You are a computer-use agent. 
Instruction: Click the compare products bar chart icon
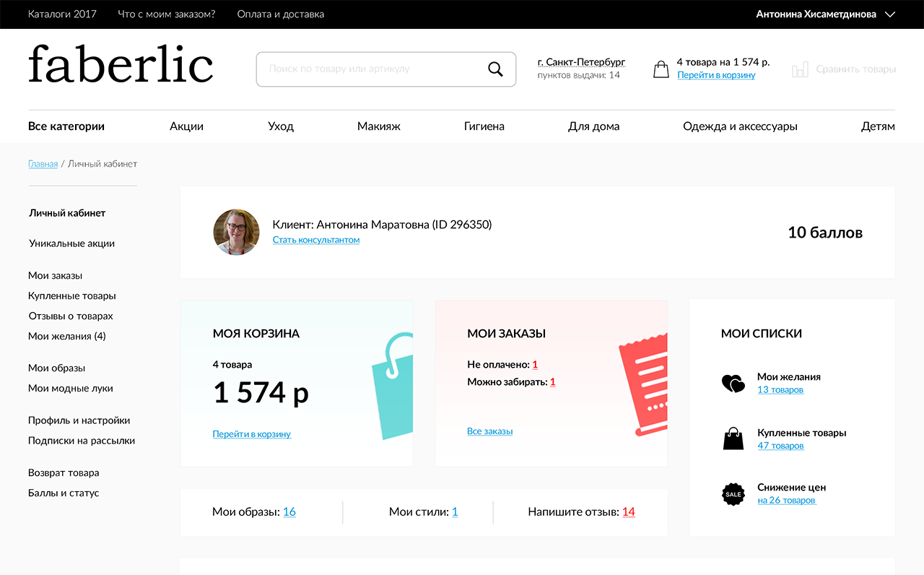pos(800,69)
